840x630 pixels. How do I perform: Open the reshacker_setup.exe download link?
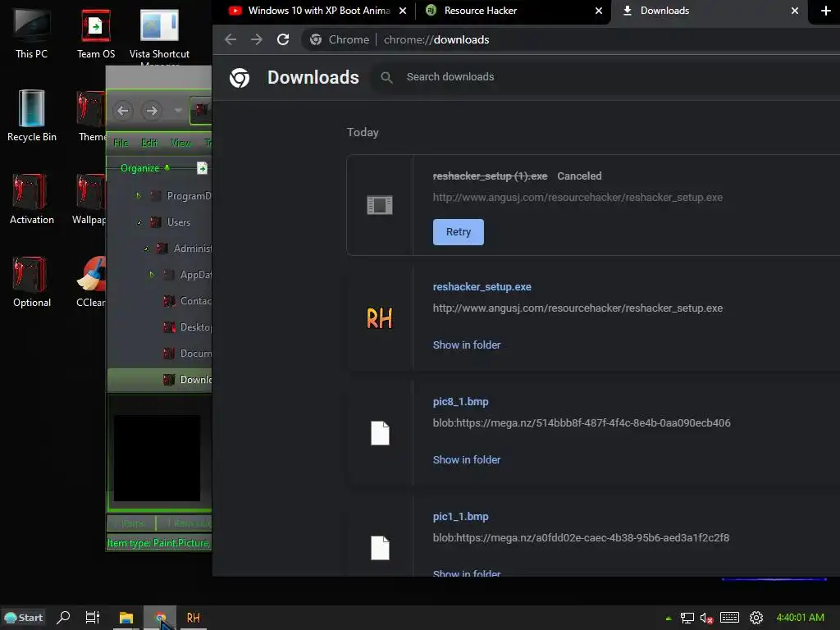point(482,286)
